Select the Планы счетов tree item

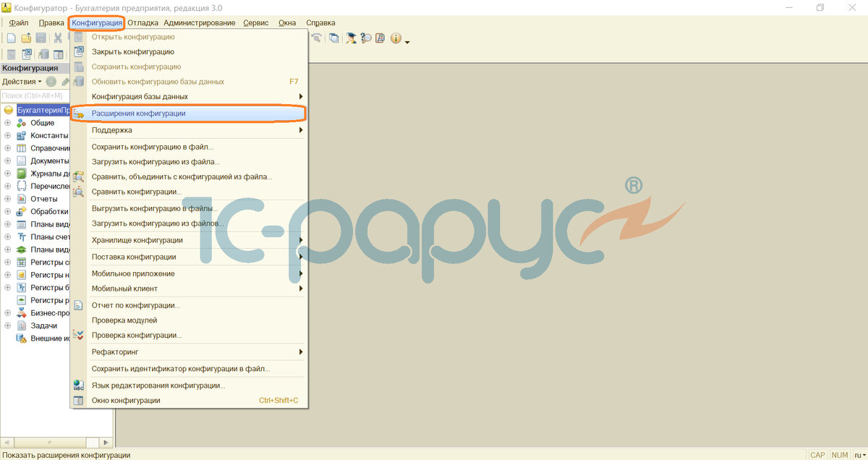50,237
